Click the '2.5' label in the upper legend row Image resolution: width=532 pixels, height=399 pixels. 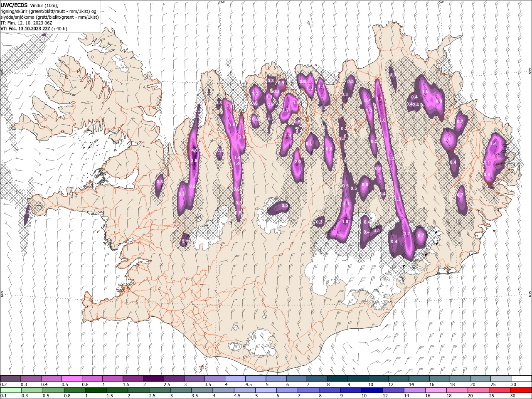(166, 384)
